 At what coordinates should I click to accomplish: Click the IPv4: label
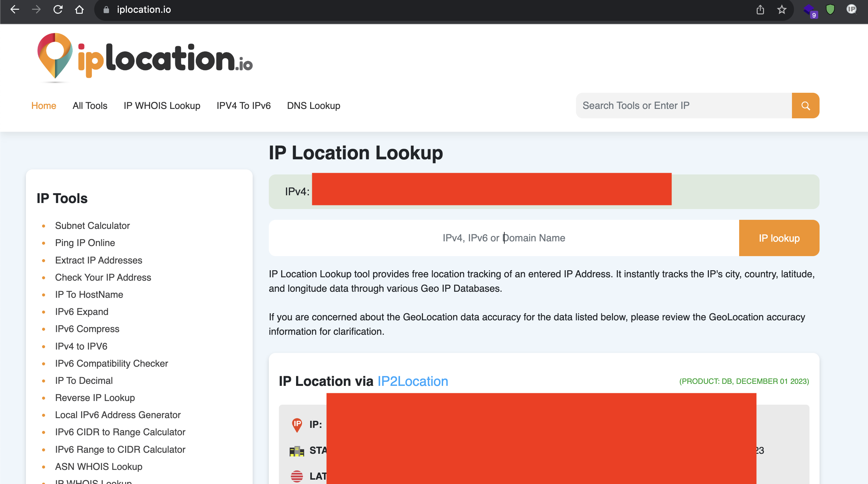pyautogui.click(x=297, y=192)
